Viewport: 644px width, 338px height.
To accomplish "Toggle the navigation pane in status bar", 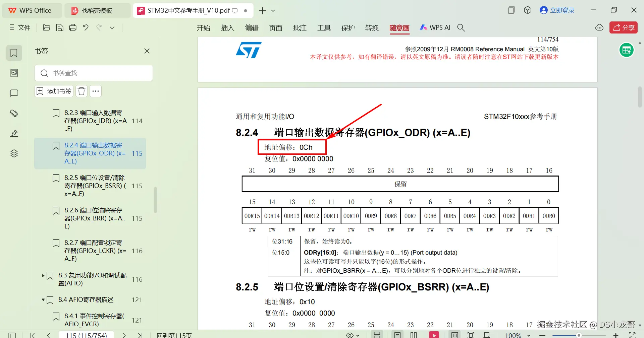I will [12, 335].
